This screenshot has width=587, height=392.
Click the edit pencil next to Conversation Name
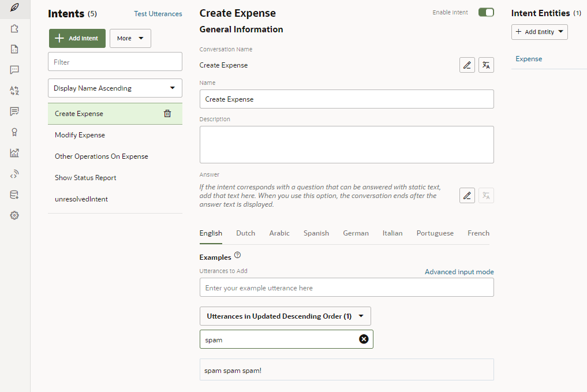[467, 65]
